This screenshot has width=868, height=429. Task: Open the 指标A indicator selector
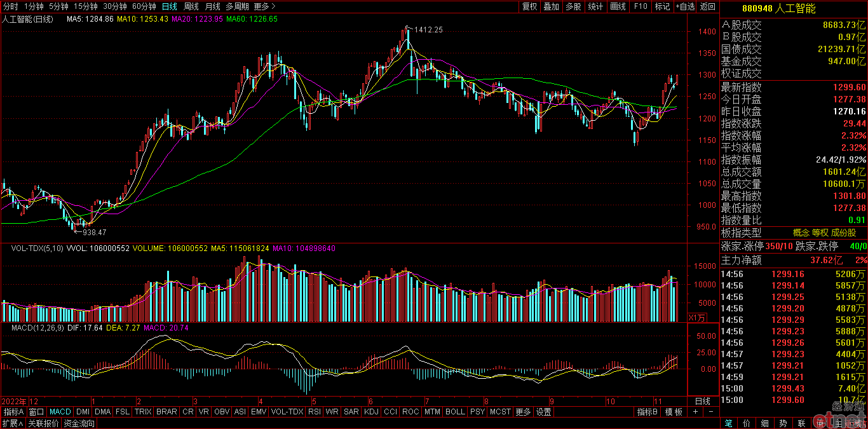(13, 412)
